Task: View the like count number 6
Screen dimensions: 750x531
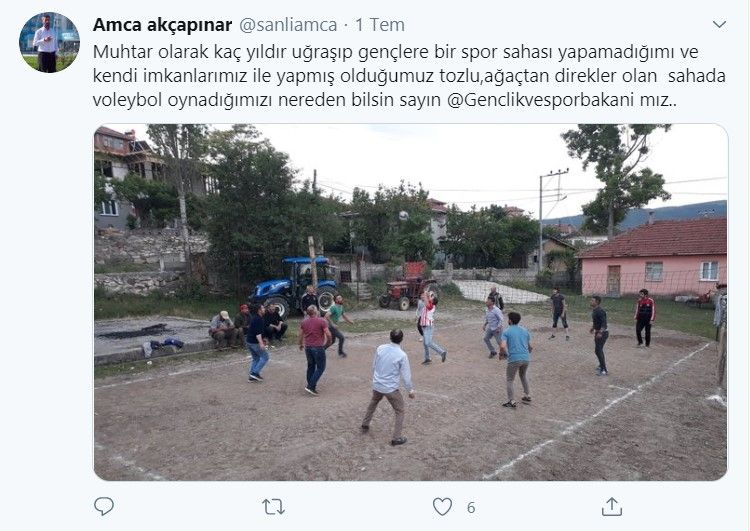Action: tap(471, 507)
